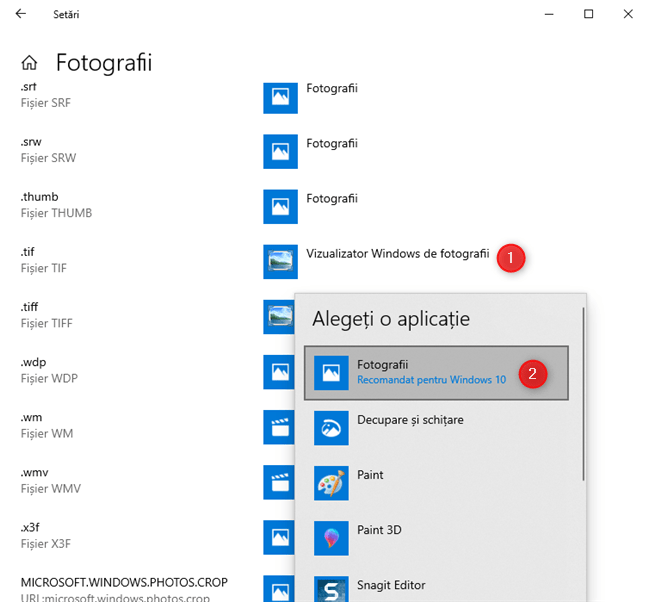Click the Fotografii icon in app chooser
Screen dimensions: 648x602
point(331,373)
